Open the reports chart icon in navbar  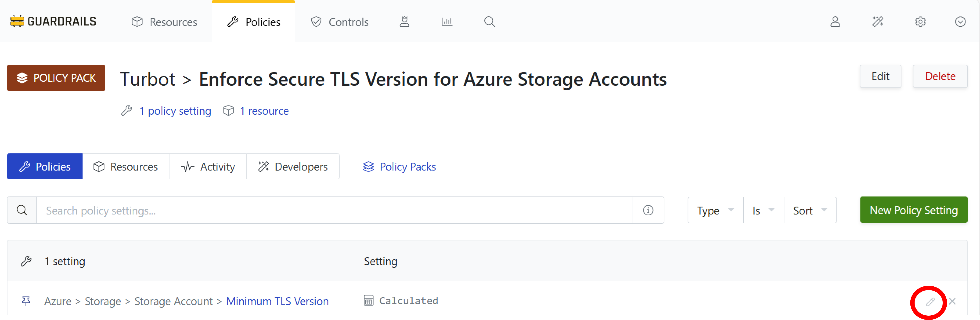tap(447, 22)
